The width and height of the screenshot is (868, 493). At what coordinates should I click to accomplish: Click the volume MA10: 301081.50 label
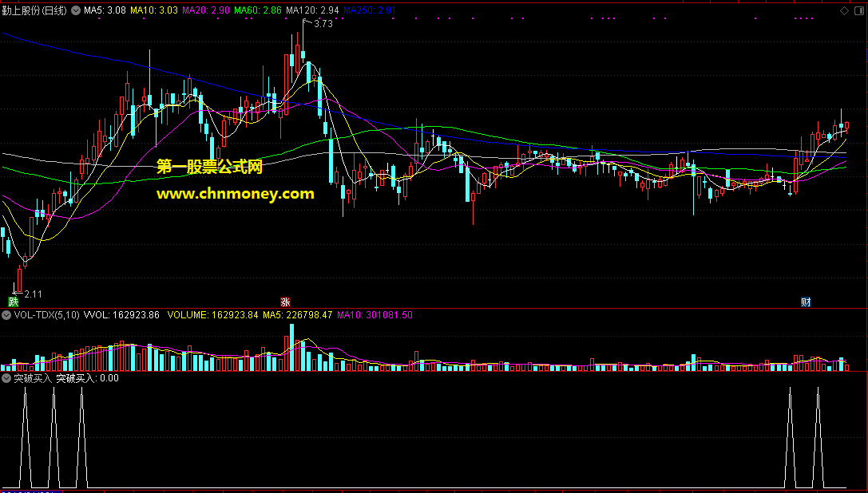[375, 315]
